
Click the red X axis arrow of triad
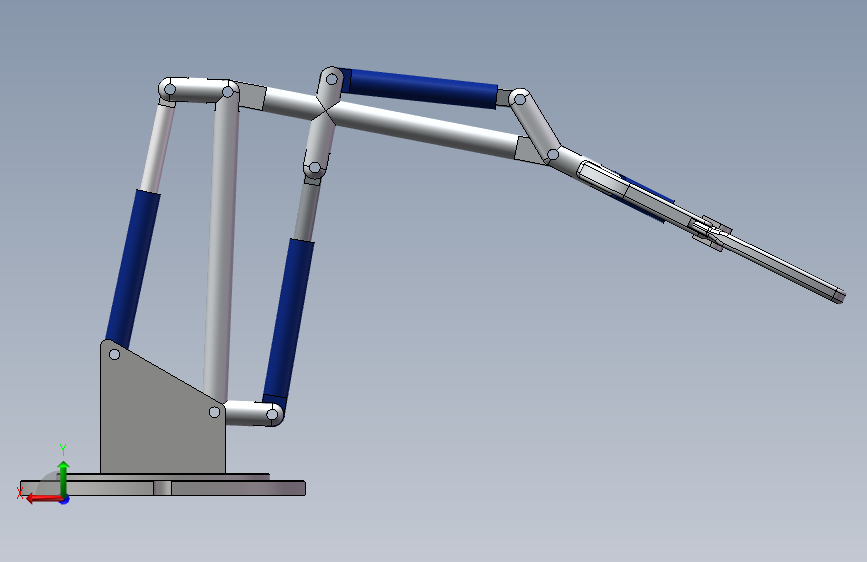coord(43,499)
